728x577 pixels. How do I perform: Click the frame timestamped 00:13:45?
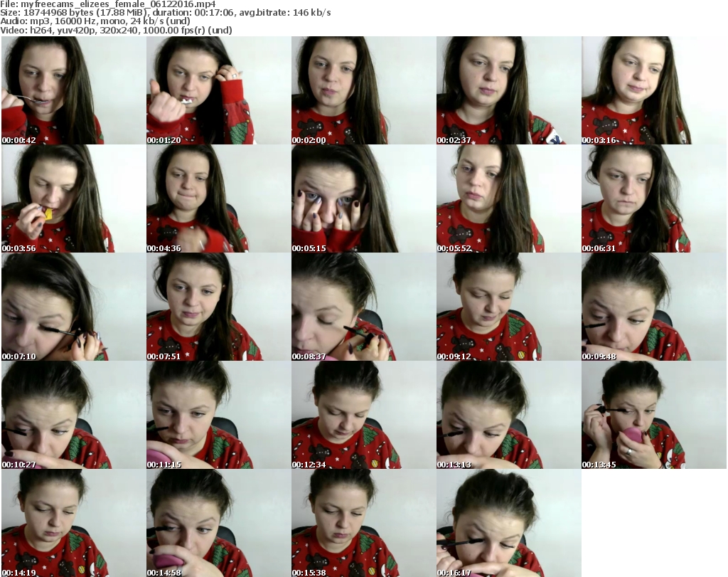coord(654,415)
